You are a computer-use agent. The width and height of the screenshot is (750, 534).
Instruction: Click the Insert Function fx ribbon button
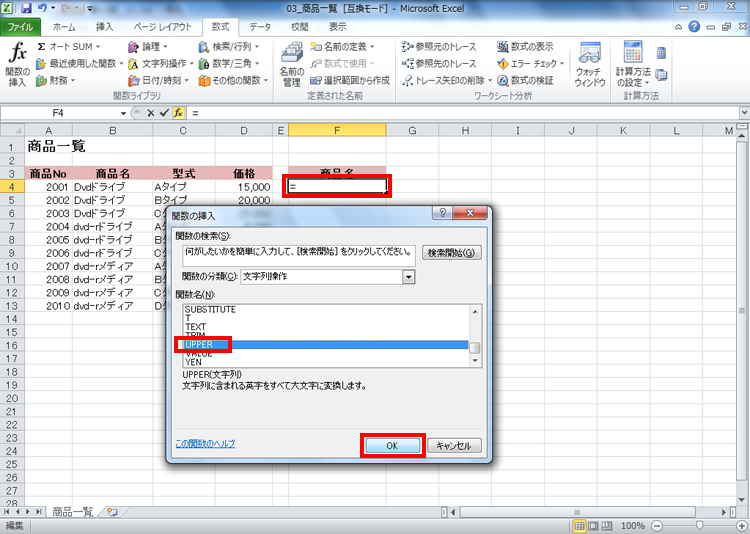click(x=18, y=65)
